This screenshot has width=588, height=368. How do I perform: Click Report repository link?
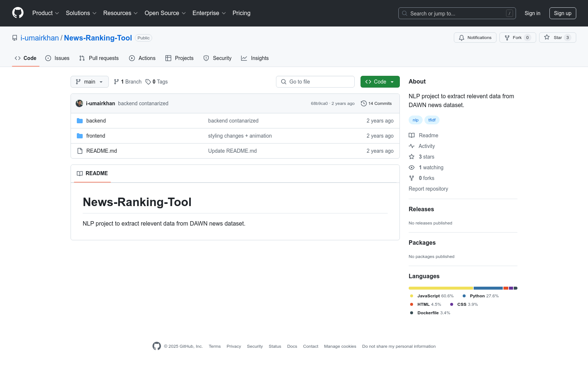click(x=428, y=189)
